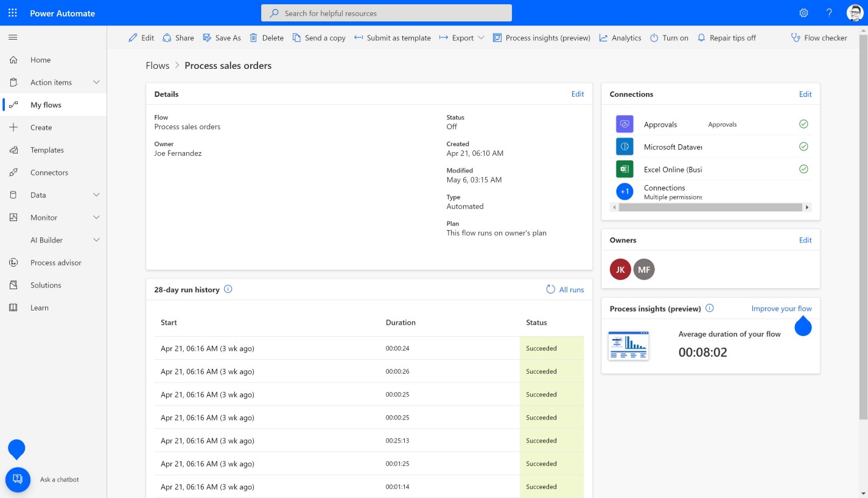Open Analytics from the toolbar

pyautogui.click(x=620, y=38)
